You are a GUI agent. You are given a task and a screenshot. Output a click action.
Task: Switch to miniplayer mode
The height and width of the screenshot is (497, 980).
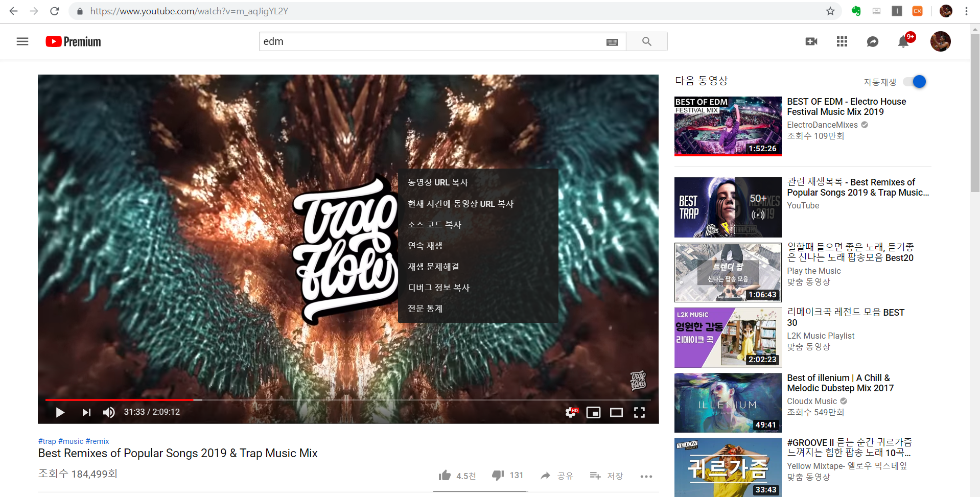click(593, 412)
